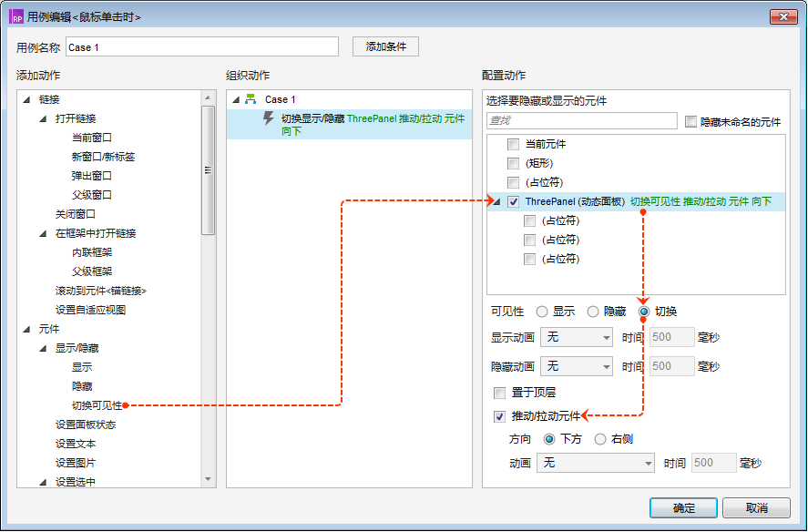Open the push/pull 动画 dropdown
808x532 pixels.
point(596,463)
